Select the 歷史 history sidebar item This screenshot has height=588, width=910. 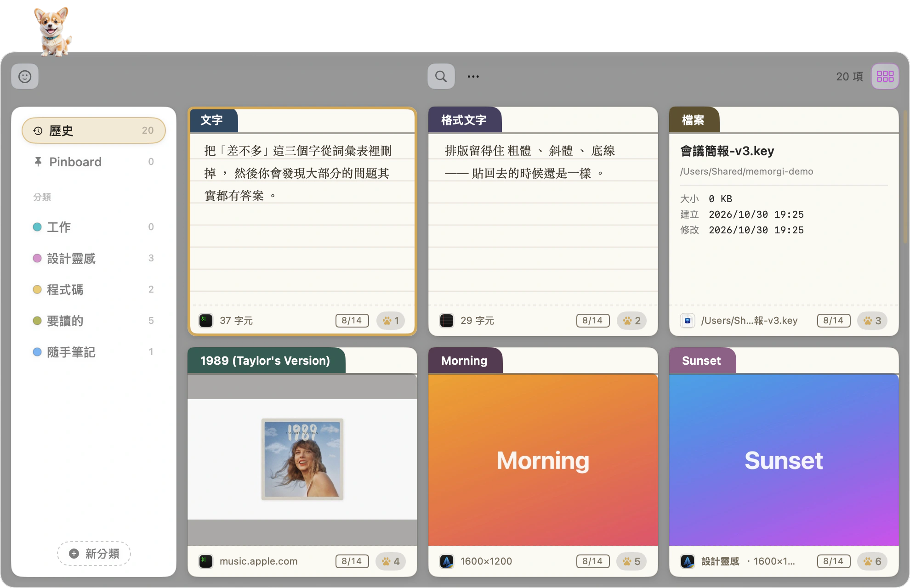94,130
